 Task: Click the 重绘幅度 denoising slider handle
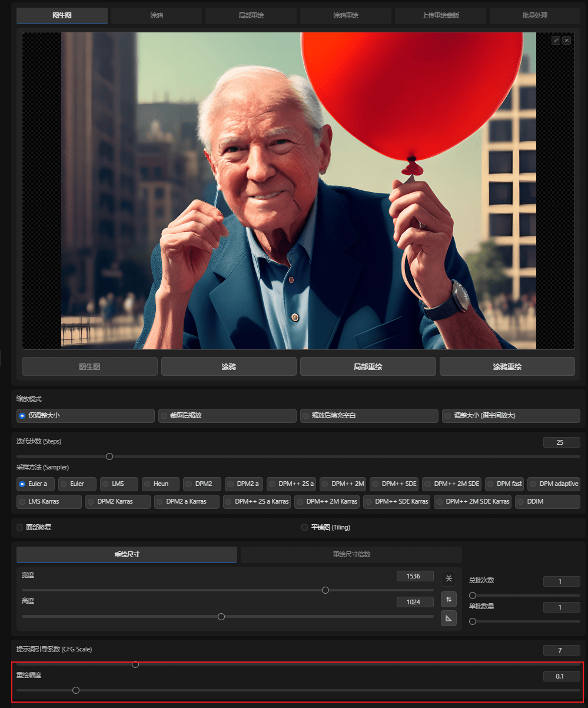click(x=75, y=690)
